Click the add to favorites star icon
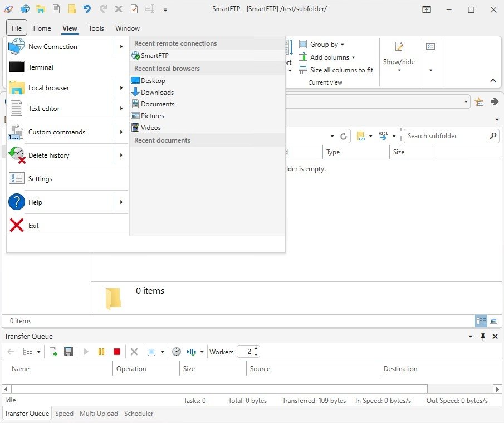The width and height of the screenshot is (504, 423). (479, 101)
